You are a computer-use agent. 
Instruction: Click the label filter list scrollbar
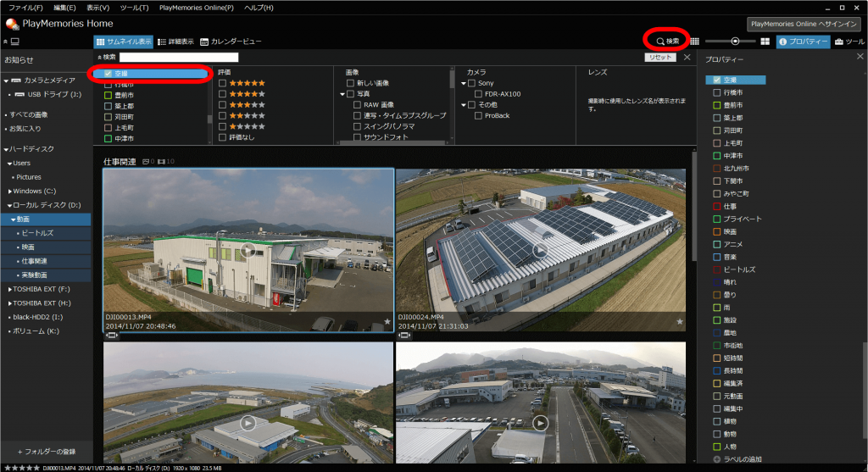click(209, 119)
